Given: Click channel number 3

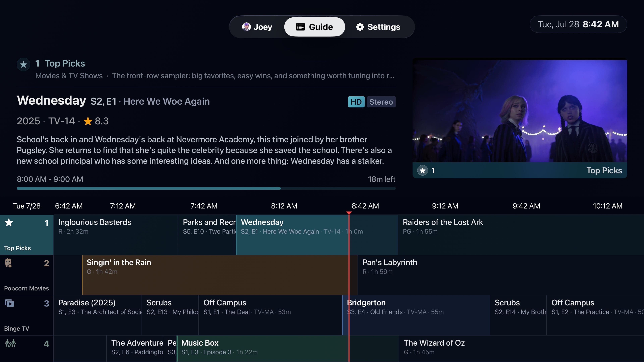Looking at the screenshot, I should coord(46,303).
